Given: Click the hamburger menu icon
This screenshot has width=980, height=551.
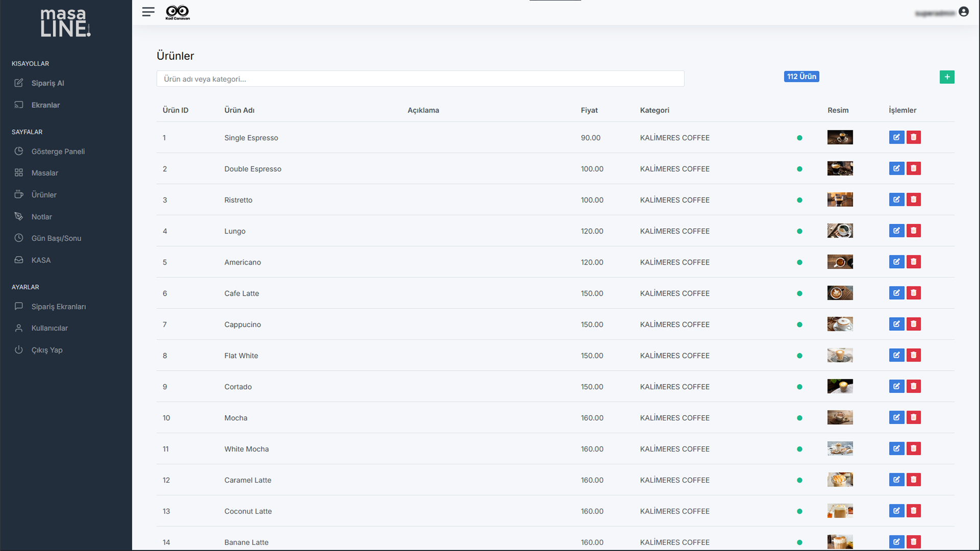Looking at the screenshot, I should pyautogui.click(x=148, y=12).
